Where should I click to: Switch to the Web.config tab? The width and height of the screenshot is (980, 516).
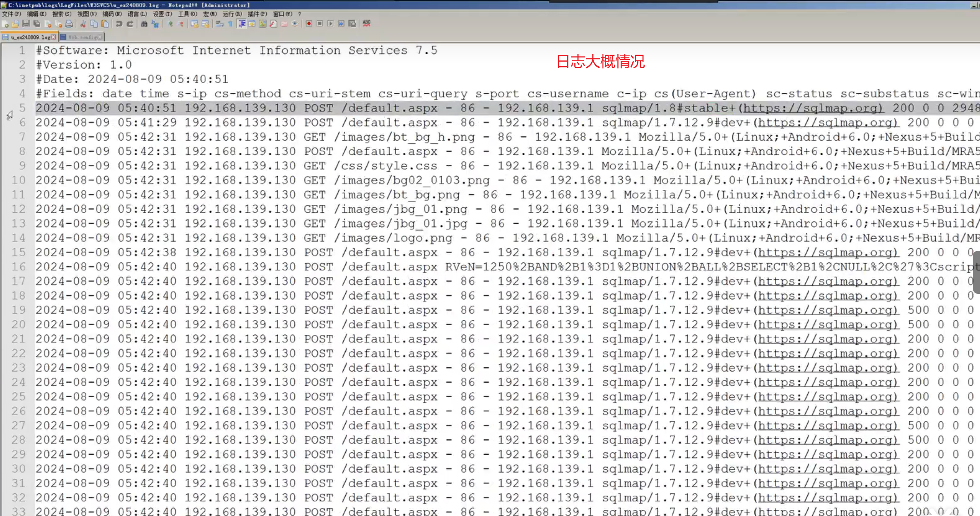pyautogui.click(x=82, y=37)
